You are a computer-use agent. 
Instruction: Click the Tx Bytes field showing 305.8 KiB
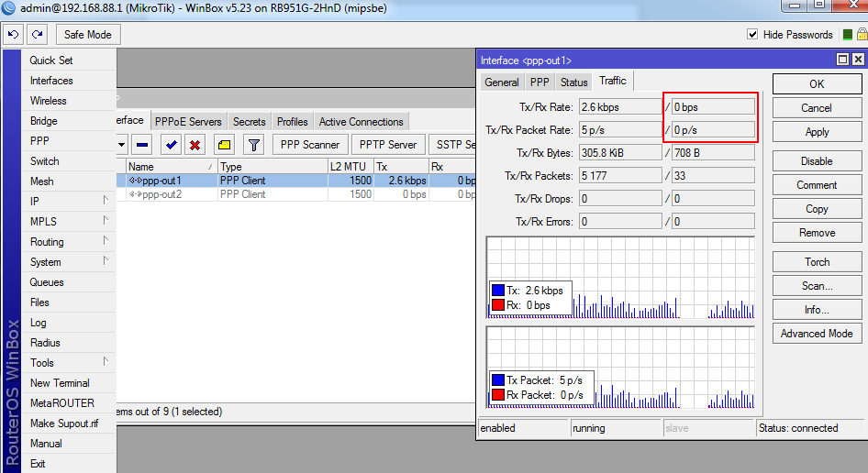pyautogui.click(x=620, y=153)
